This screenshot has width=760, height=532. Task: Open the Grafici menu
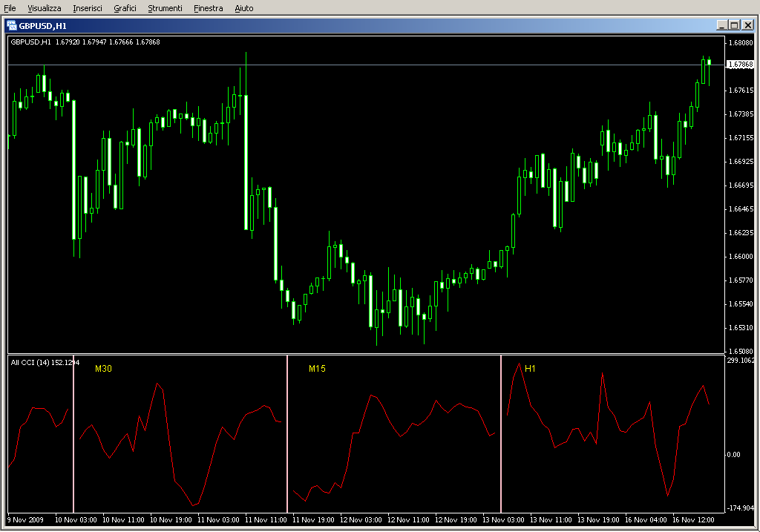(x=125, y=8)
